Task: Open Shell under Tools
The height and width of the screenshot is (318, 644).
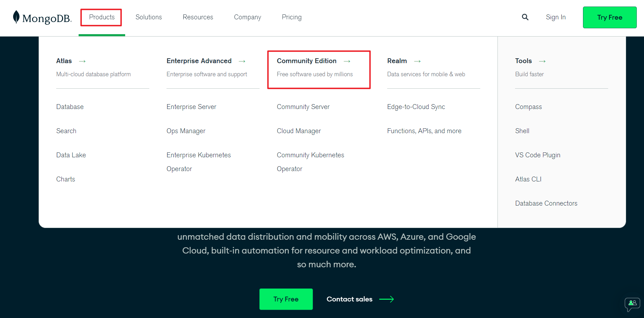Action: [x=522, y=131]
